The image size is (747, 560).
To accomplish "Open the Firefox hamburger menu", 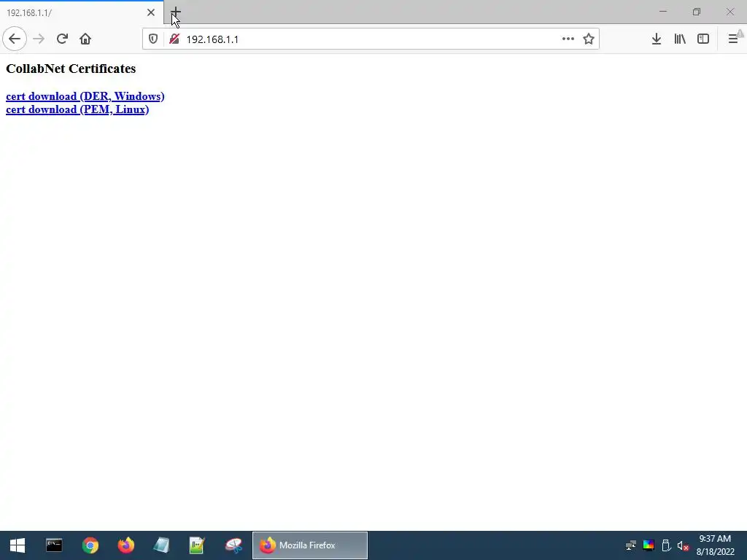I will point(733,39).
